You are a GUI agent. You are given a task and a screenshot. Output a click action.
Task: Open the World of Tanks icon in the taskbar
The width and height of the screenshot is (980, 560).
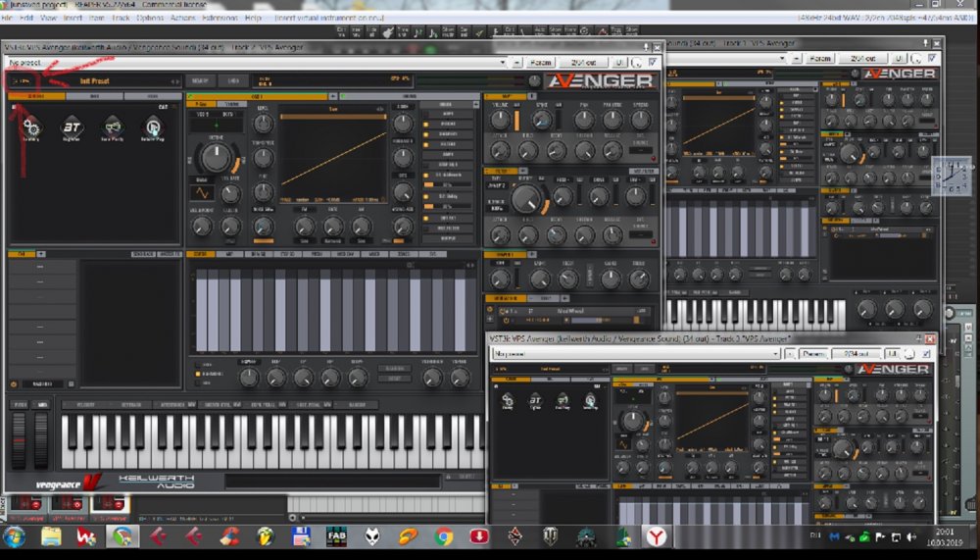(x=551, y=536)
